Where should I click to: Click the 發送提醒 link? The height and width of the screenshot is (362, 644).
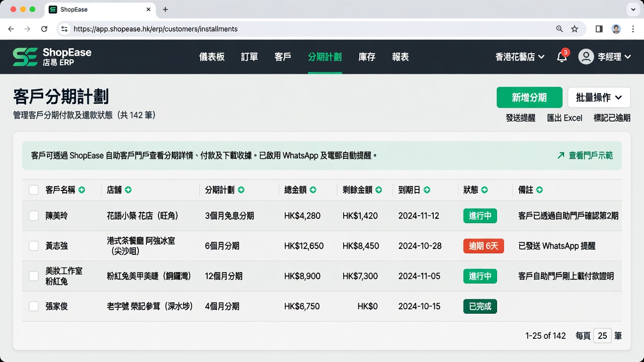click(x=521, y=118)
